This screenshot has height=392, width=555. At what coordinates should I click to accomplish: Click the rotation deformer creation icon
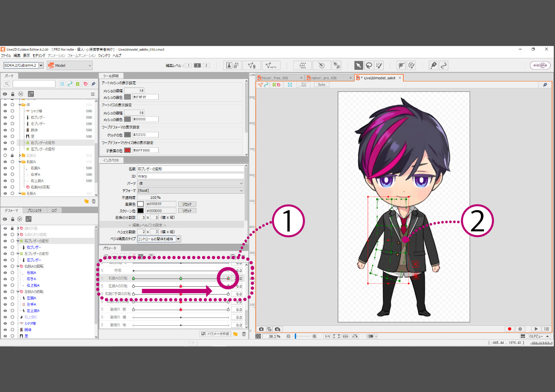[x=321, y=65]
